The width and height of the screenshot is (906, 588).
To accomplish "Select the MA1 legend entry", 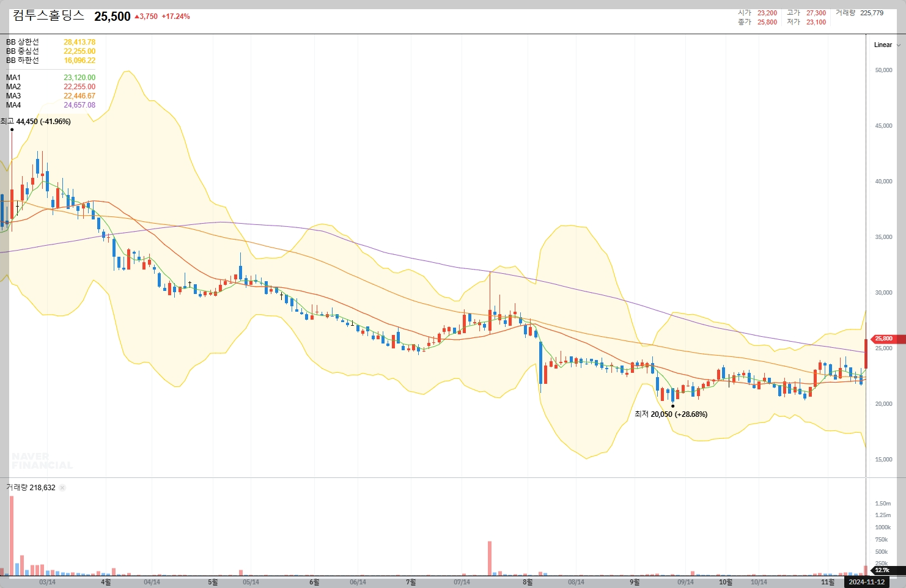I will (13, 78).
